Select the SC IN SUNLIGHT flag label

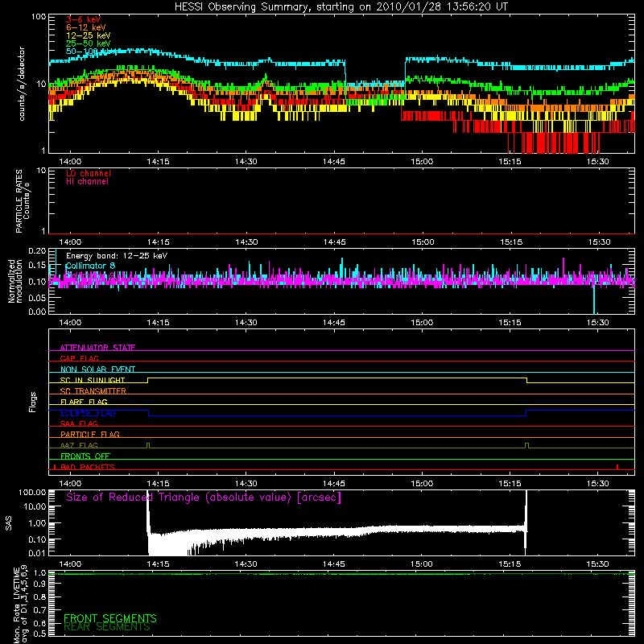[93, 380]
